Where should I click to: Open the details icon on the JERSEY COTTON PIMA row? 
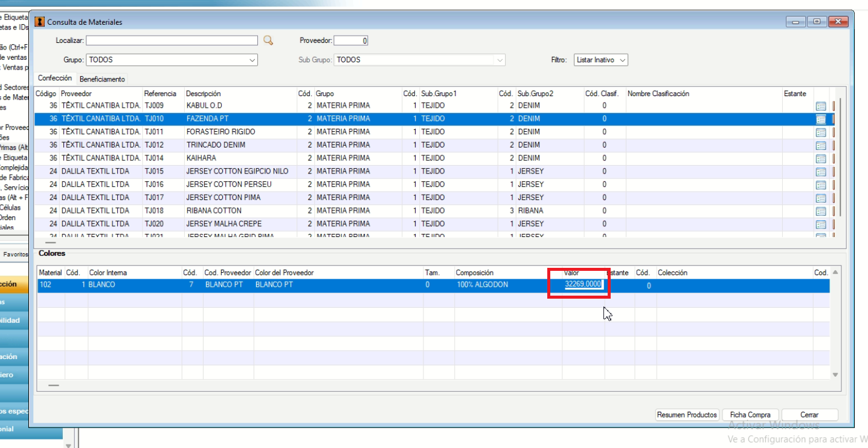(821, 198)
